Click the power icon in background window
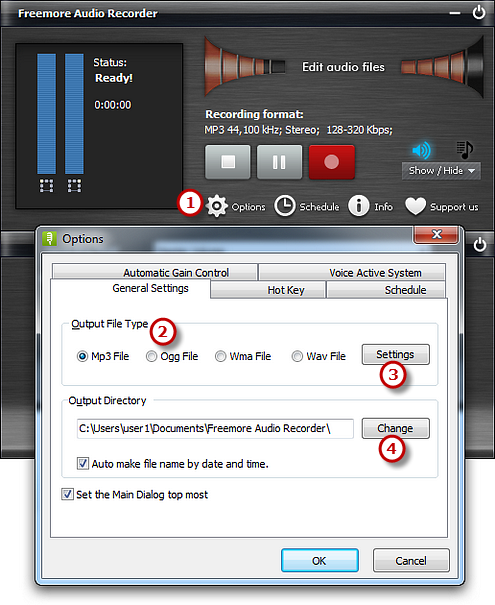Screen dimensions: 495x605 (x=480, y=245)
